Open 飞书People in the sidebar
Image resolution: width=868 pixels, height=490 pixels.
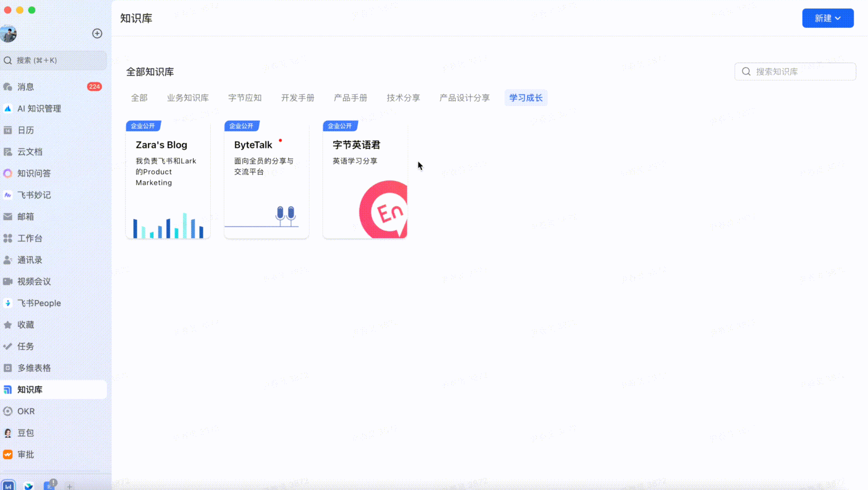click(x=53, y=303)
